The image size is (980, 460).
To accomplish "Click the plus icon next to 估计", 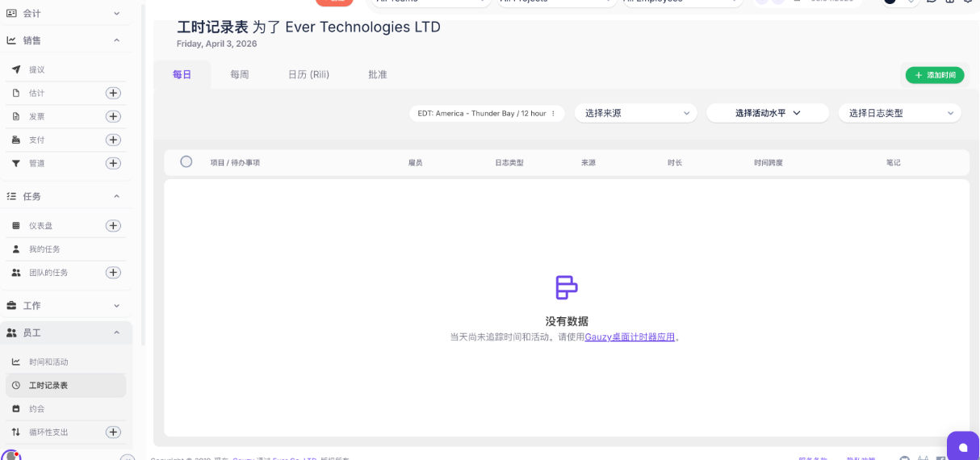I will coord(114,93).
